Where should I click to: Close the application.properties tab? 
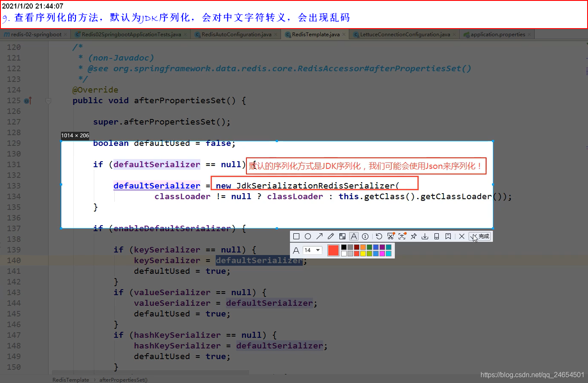(530, 35)
